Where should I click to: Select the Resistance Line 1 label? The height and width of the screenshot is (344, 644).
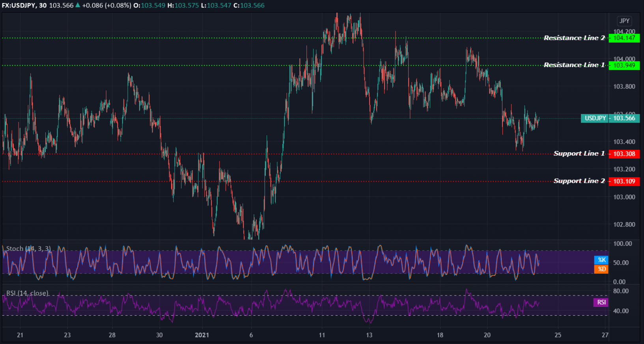(x=574, y=65)
